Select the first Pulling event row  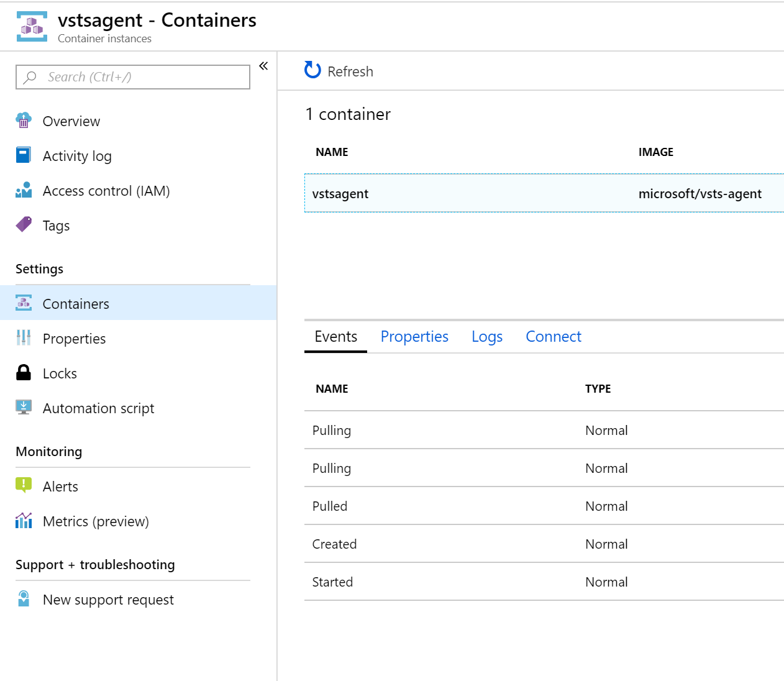coord(544,430)
